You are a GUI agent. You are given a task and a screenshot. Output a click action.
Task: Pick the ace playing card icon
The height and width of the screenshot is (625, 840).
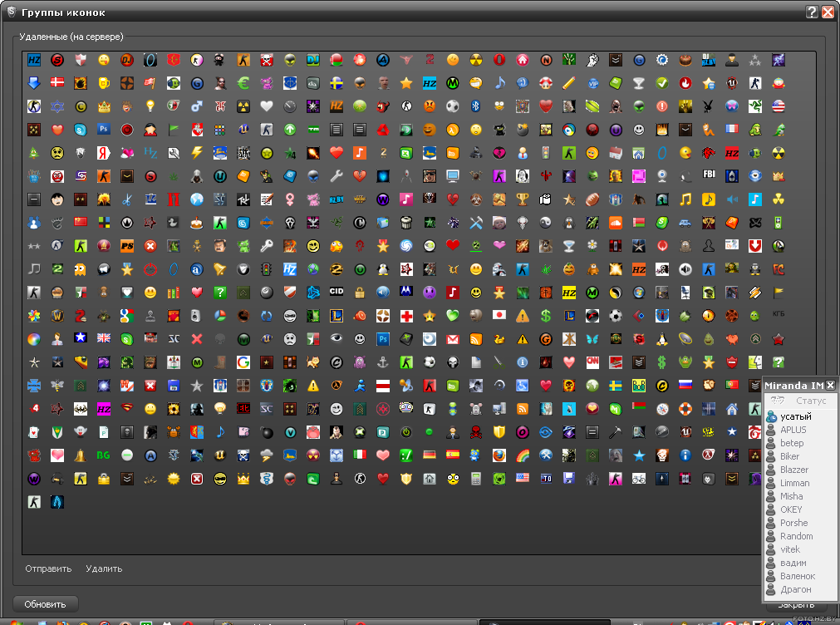(x=34, y=432)
